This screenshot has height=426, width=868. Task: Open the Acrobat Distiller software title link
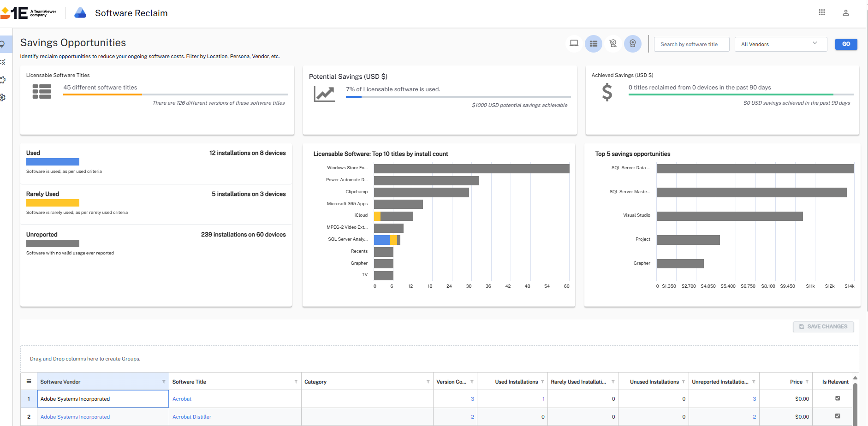point(192,417)
